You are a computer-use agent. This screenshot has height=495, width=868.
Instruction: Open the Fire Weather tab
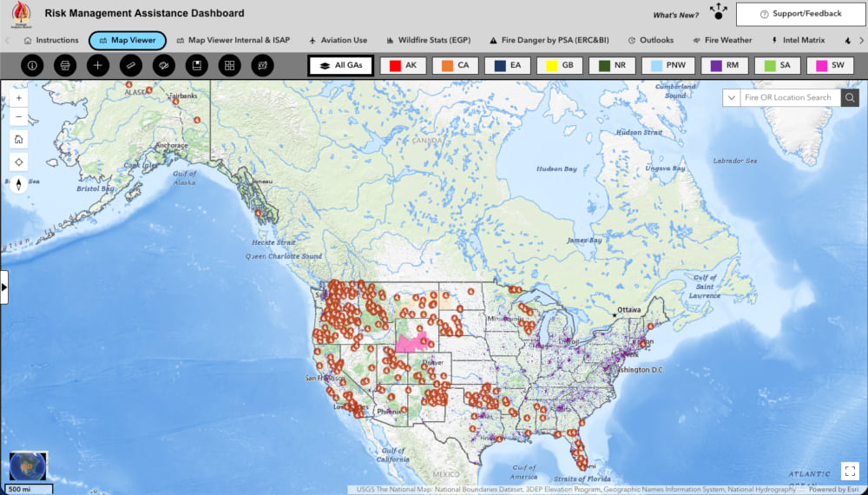click(722, 41)
